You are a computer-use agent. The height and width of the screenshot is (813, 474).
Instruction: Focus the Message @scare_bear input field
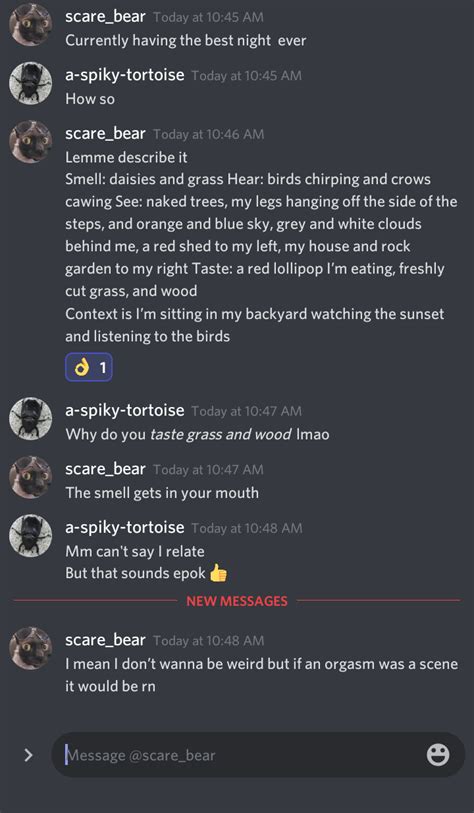click(x=239, y=755)
